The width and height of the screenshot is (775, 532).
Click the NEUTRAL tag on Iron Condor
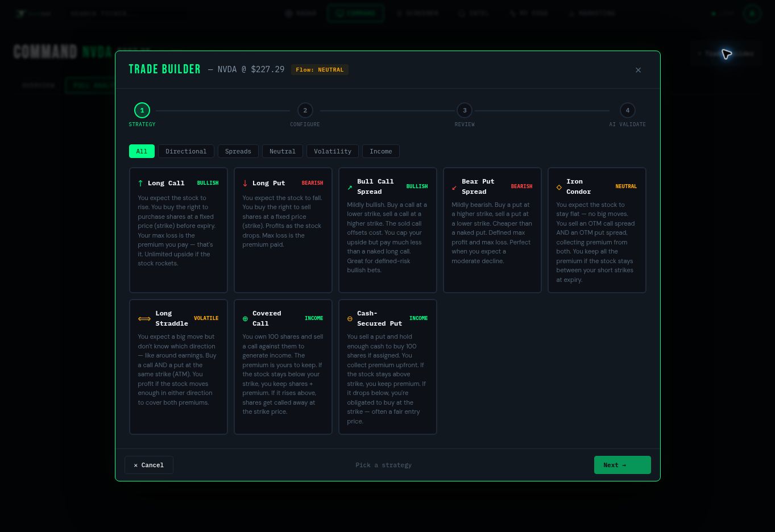[x=626, y=186]
